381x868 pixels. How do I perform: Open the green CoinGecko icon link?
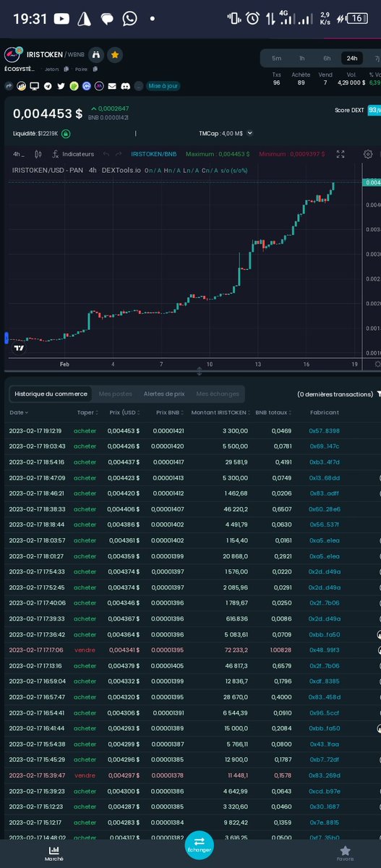pos(74,86)
